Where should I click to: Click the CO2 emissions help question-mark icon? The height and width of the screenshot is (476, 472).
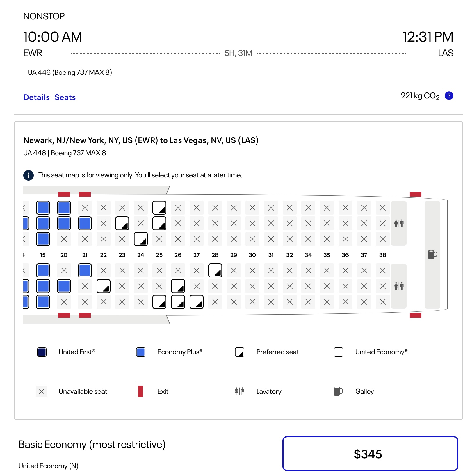(x=449, y=96)
